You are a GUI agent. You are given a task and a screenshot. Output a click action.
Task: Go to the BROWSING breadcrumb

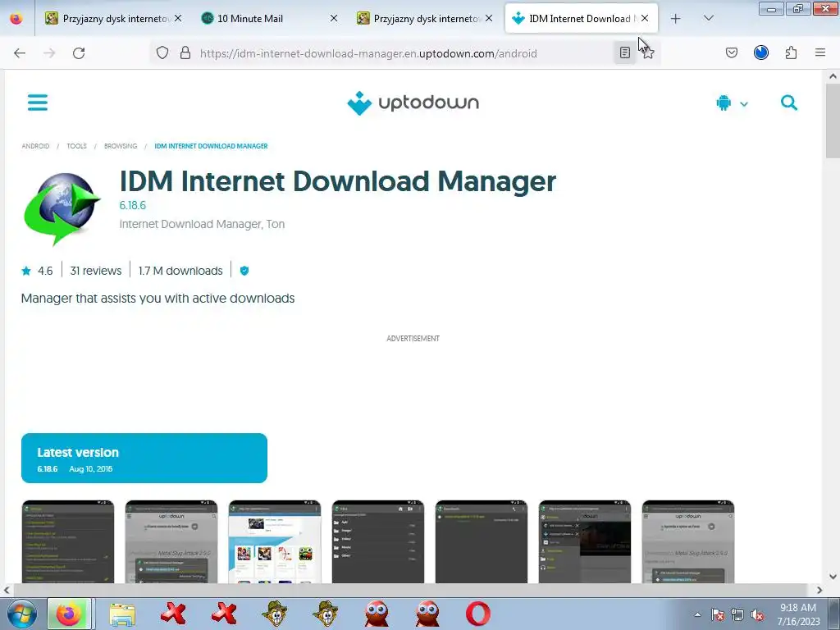(121, 146)
